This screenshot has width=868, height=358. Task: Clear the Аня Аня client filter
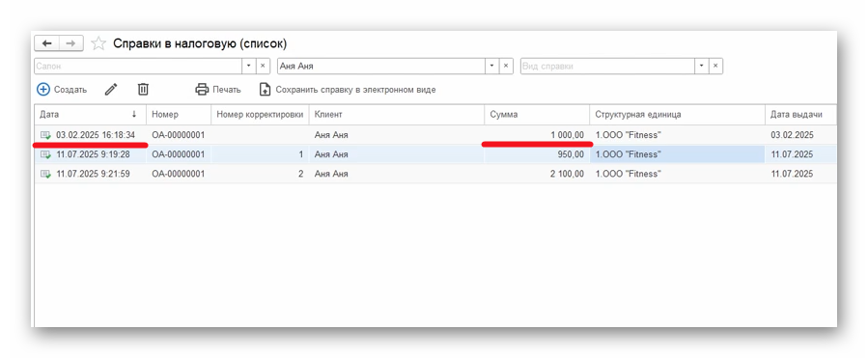click(506, 66)
